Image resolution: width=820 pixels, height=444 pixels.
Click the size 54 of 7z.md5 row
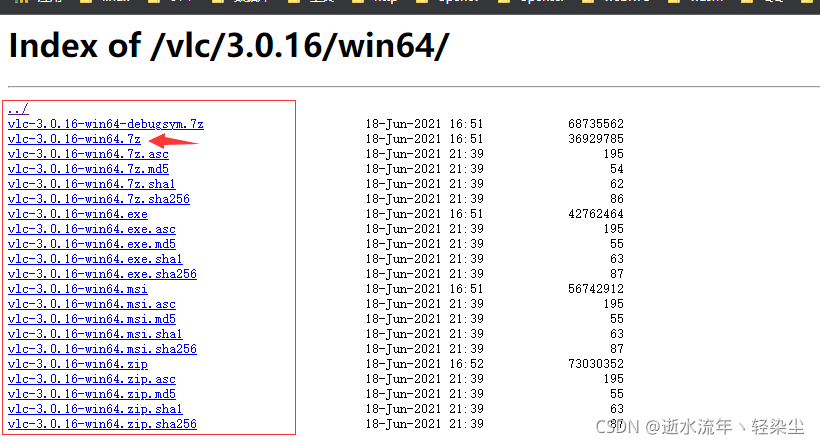tap(617, 169)
